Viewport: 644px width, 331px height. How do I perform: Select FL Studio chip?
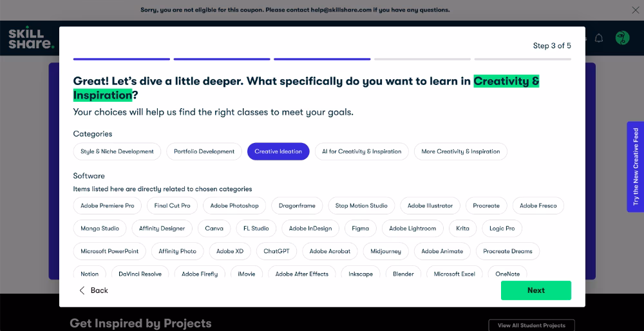coord(256,229)
